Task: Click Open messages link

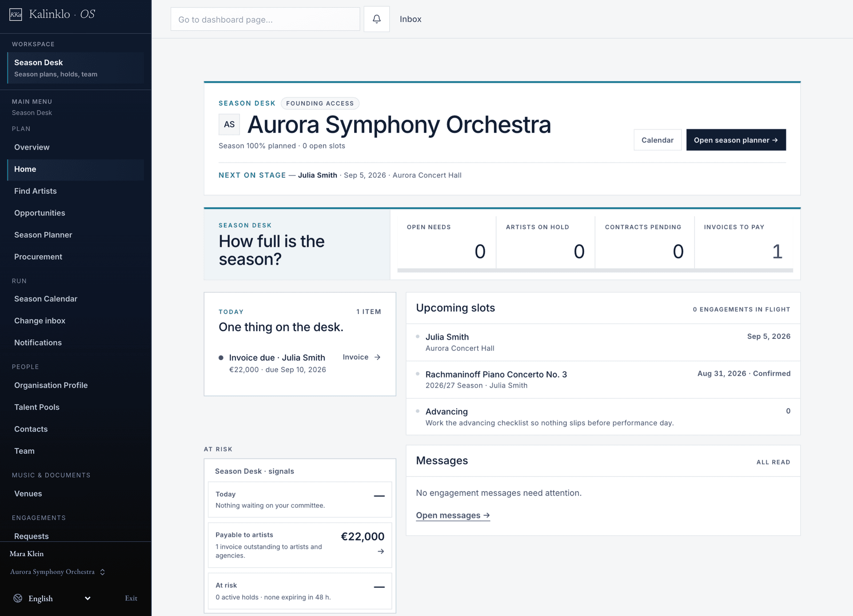Action: coord(453,515)
